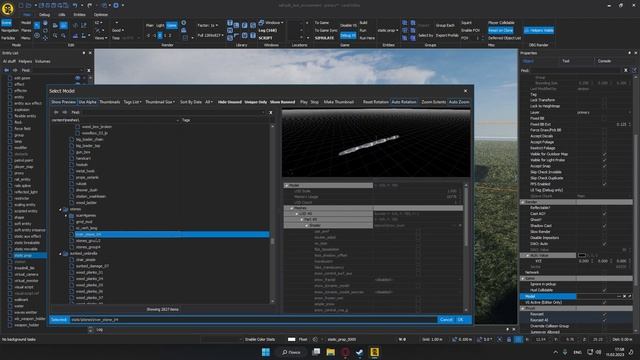This screenshot has width=640, height=360.
Task: Toggle Use Alpha in the dialog toolbar
Action: [87, 102]
